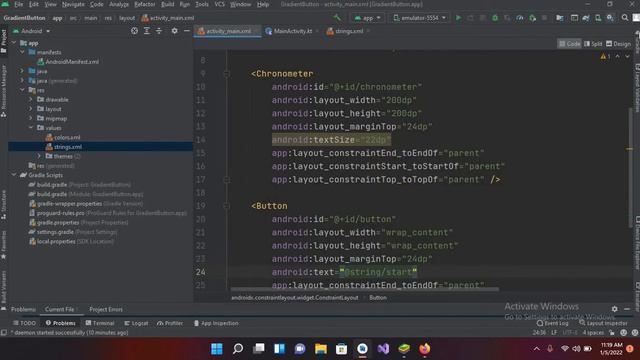
Task: Click the Android Studio taskbar icon
Action: tap(362, 349)
